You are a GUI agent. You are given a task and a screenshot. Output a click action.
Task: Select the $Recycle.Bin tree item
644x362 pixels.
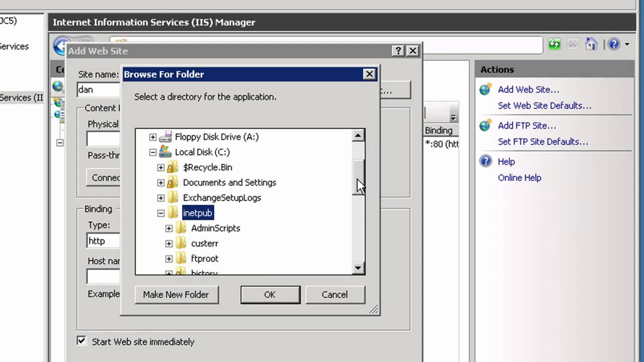(207, 167)
